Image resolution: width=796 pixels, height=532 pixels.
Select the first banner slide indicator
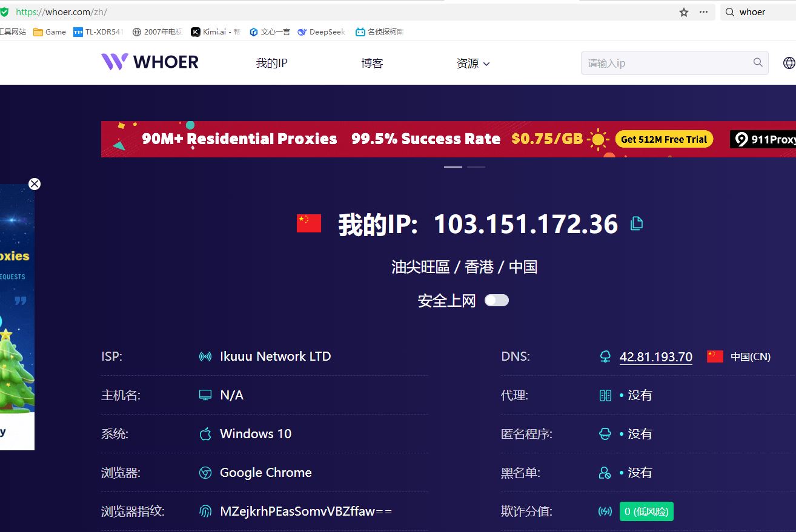point(453,166)
